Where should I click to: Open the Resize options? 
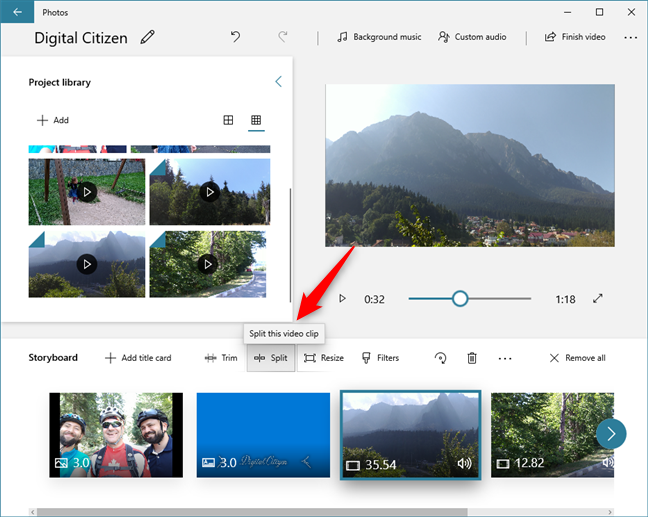tap(324, 358)
